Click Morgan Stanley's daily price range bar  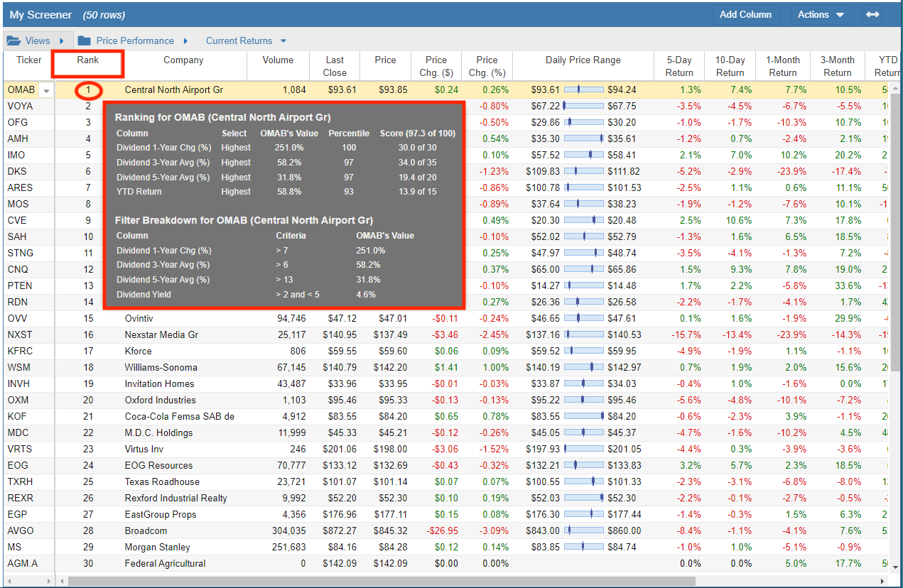[x=583, y=547]
